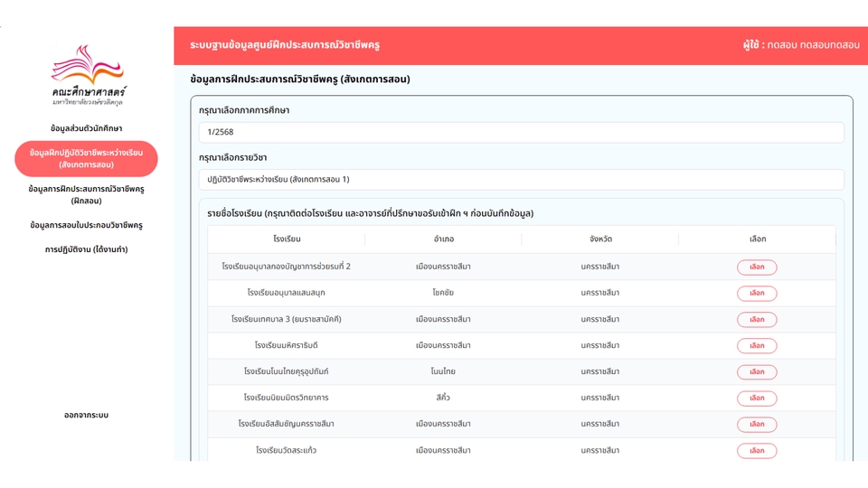This screenshot has height=488, width=868.
Task: Expand the semester dropdown showing 1/2568
Action: coord(521,132)
